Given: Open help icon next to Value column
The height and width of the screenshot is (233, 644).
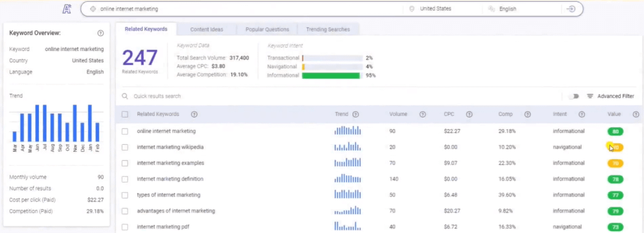Looking at the screenshot, I should click(x=636, y=114).
